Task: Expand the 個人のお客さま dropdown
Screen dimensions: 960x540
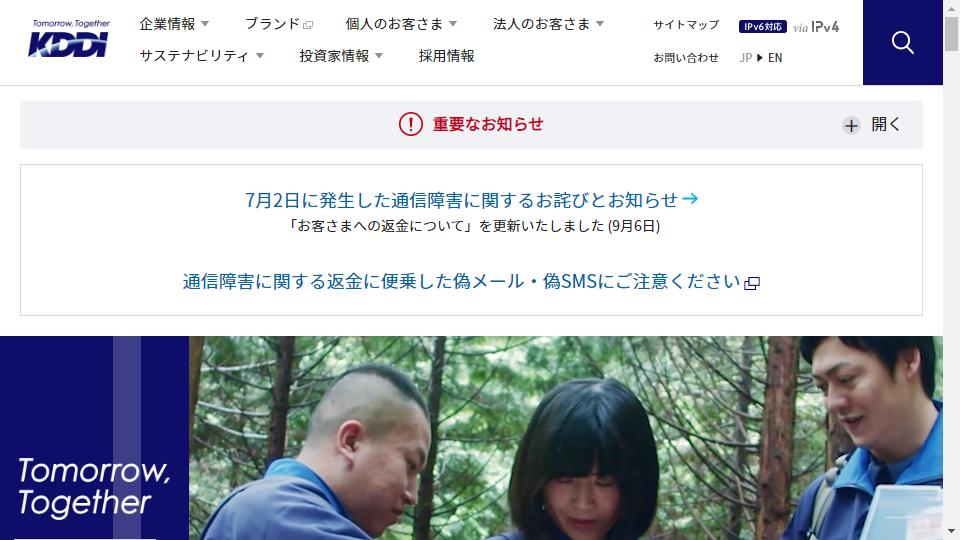Action: (401, 24)
